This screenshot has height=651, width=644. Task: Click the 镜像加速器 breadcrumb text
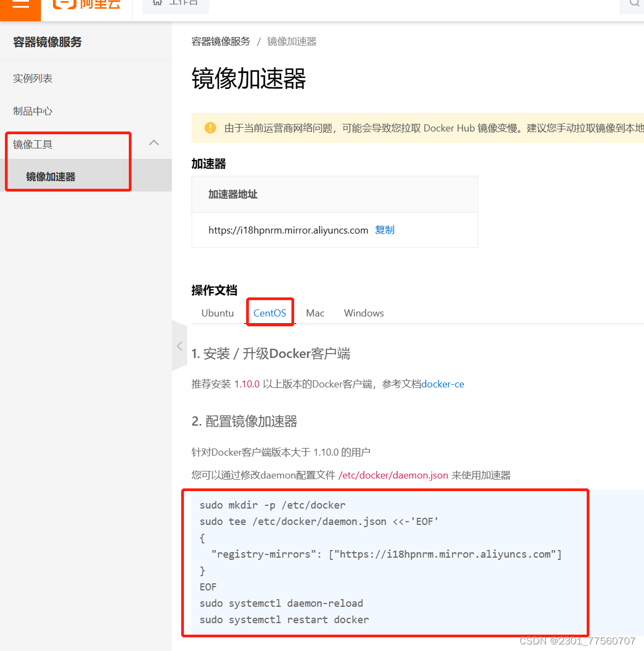(291, 41)
